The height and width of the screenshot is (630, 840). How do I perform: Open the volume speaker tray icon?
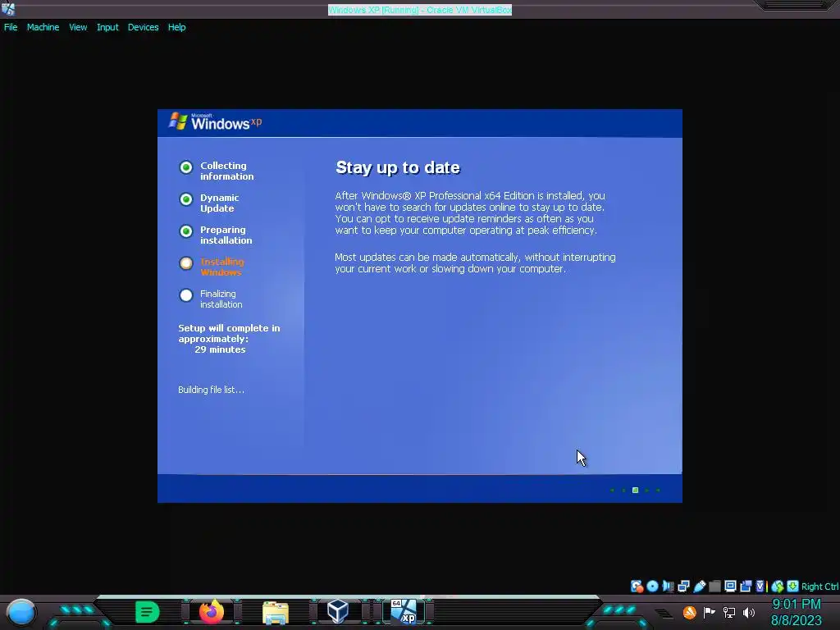tap(749, 612)
